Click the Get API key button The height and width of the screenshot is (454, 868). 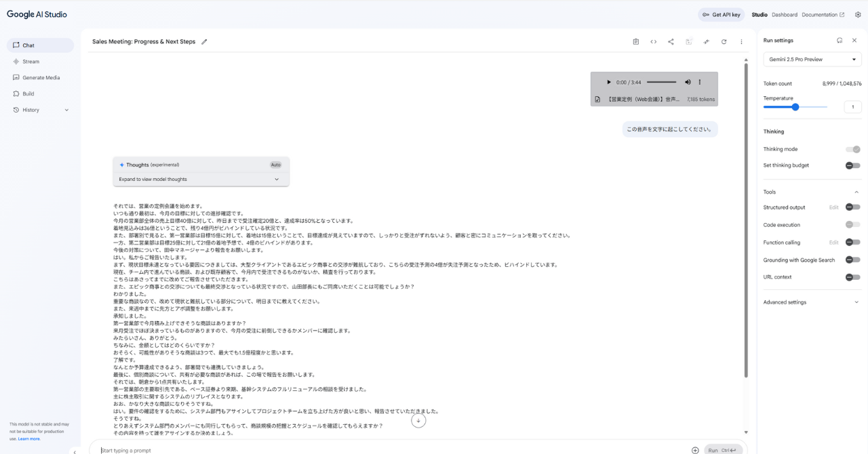[721, 14]
